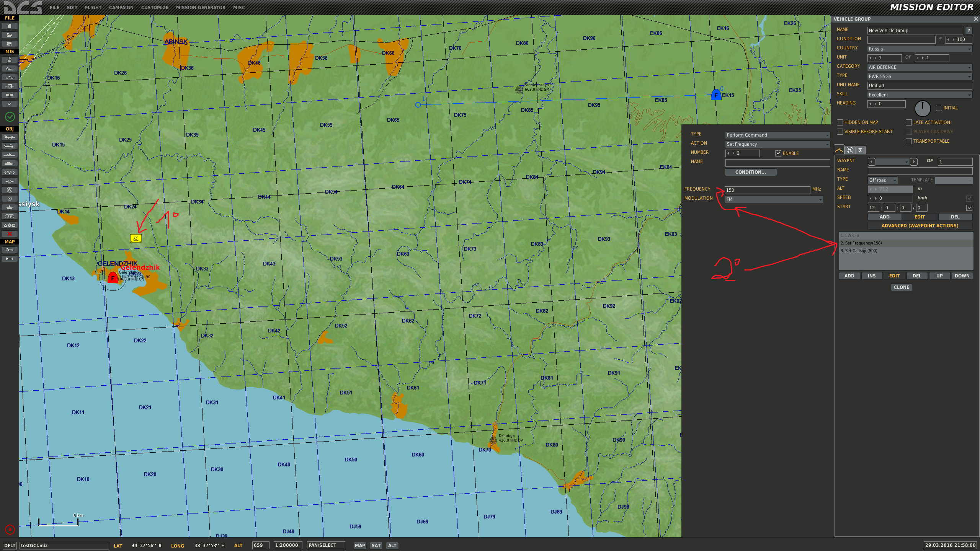980x551 pixels.
Task: Click the INS action button
Action: (x=872, y=276)
